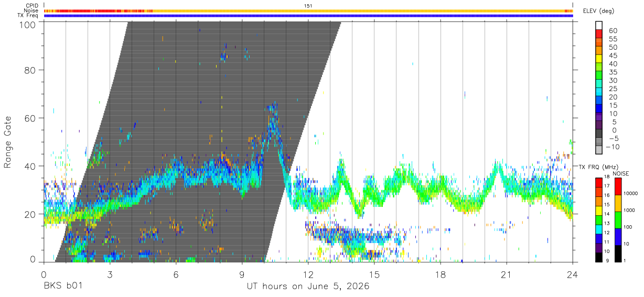The height and width of the screenshot is (297, 644).
Task: Click the Noise row label
Action: [32, 10]
